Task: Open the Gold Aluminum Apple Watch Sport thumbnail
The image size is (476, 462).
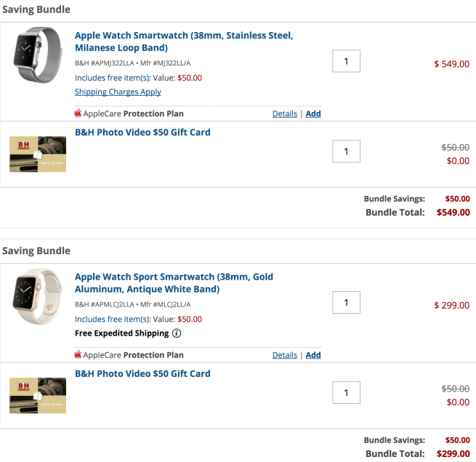Action: pos(38,295)
